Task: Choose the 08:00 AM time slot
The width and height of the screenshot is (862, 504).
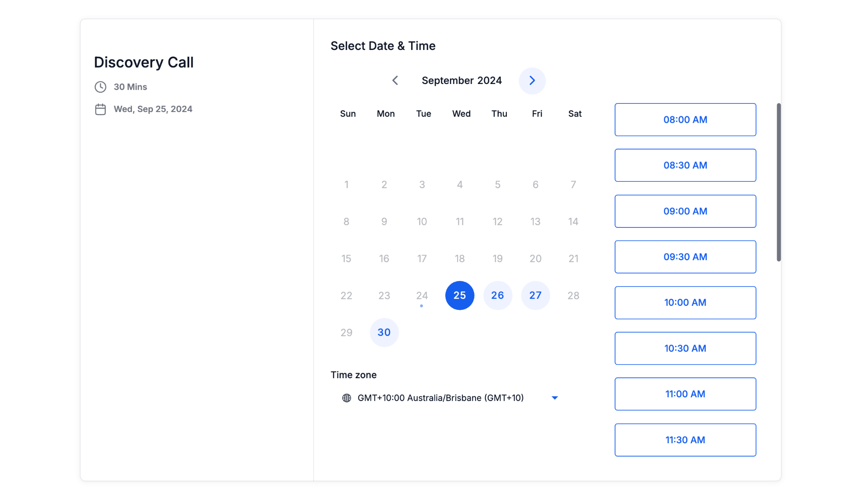Action: coord(685,120)
